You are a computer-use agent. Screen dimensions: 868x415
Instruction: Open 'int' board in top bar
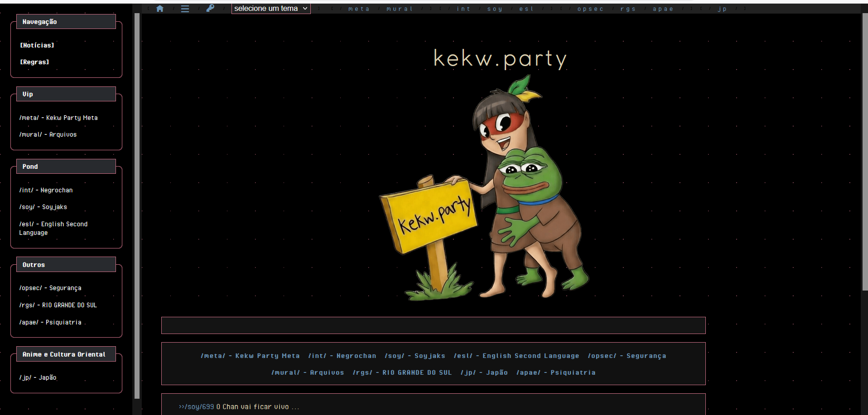463,9
